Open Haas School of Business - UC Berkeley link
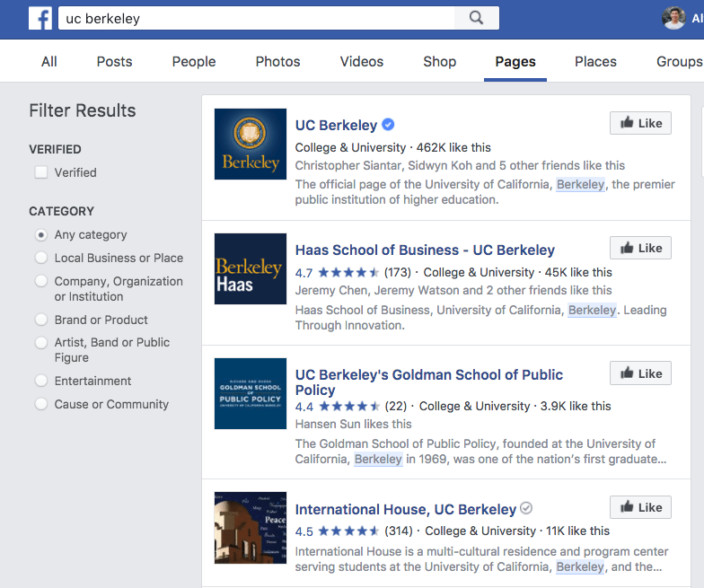704x588 pixels. [425, 250]
